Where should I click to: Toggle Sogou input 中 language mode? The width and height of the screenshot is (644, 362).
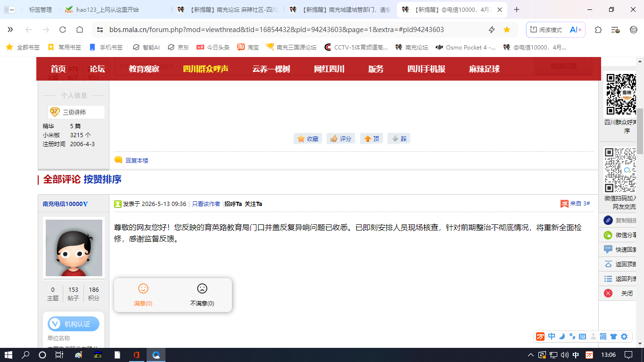[x=551, y=337]
